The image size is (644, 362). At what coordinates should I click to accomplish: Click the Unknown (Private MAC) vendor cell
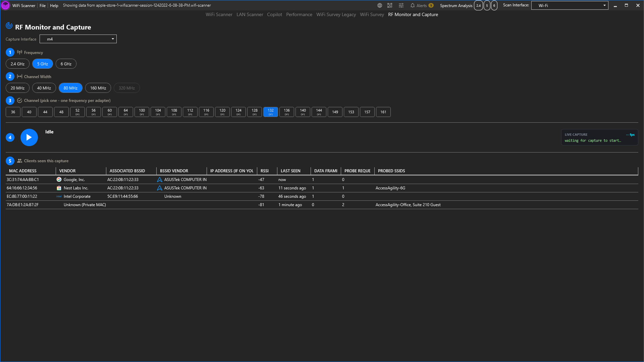click(x=85, y=205)
